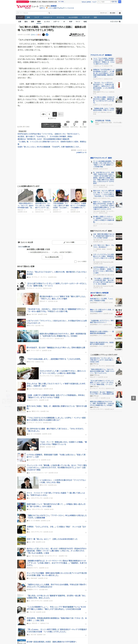Image resolution: width=138 pixels, height=644 pixels.
Task: Open the オリジナル navigation tab
Action: click(60, 17)
